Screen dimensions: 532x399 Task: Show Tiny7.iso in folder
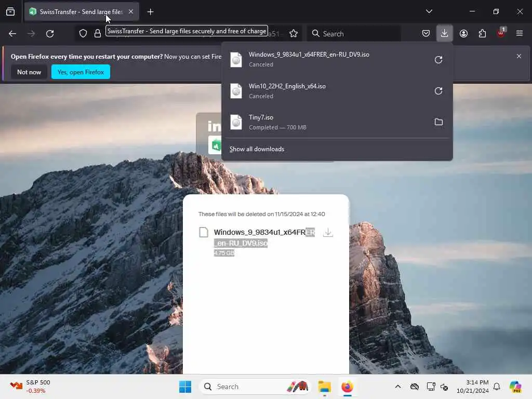[x=438, y=122]
